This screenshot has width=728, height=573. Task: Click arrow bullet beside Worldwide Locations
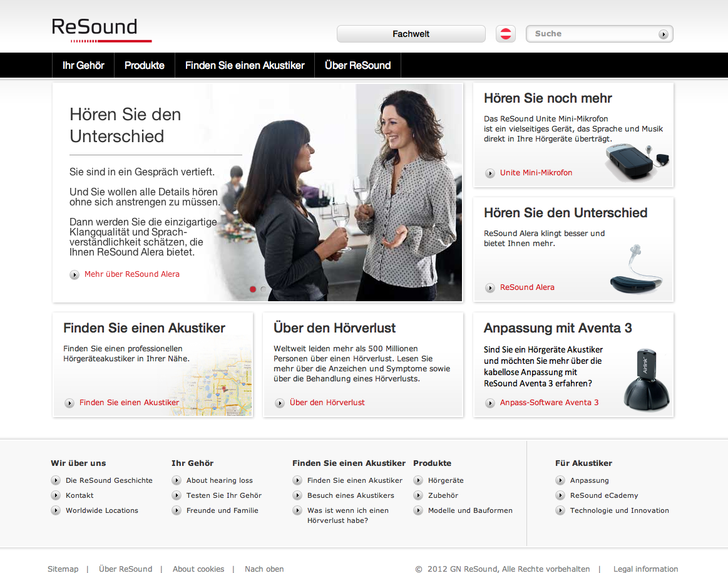coord(56,510)
